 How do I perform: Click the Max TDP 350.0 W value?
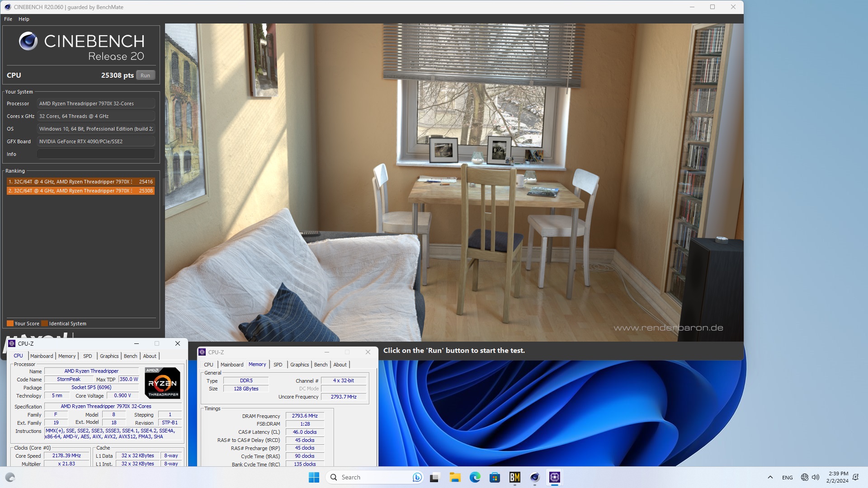129,379
